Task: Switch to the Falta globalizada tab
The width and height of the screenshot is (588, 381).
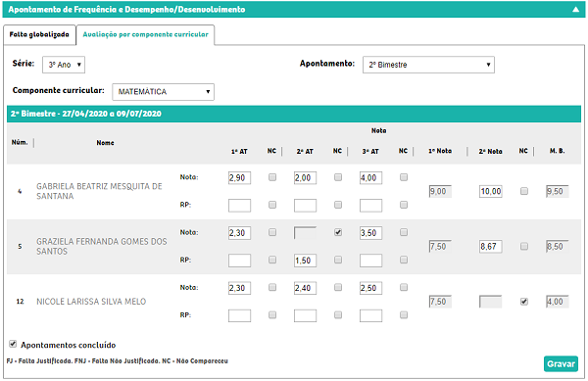Action: click(39, 35)
